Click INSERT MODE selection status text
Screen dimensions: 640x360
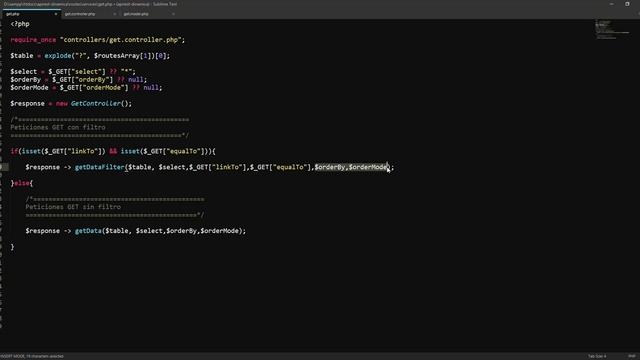point(32,356)
